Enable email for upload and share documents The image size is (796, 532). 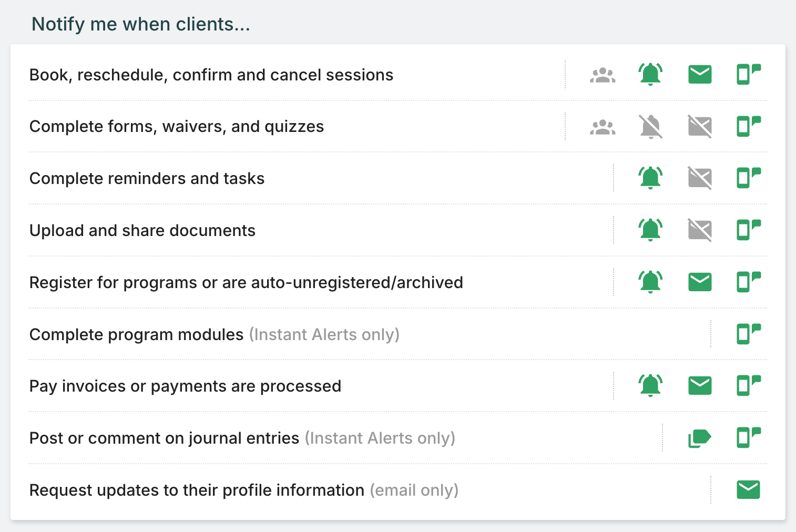(700, 230)
